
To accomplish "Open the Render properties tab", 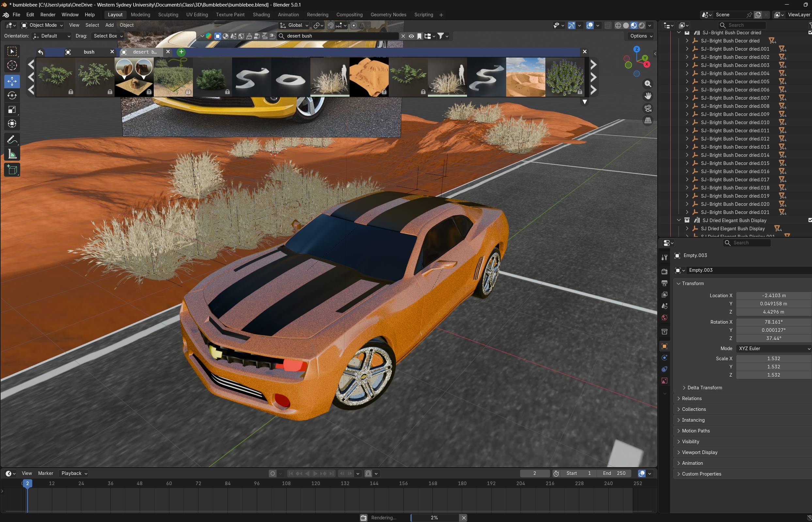I will click(664, 271).
